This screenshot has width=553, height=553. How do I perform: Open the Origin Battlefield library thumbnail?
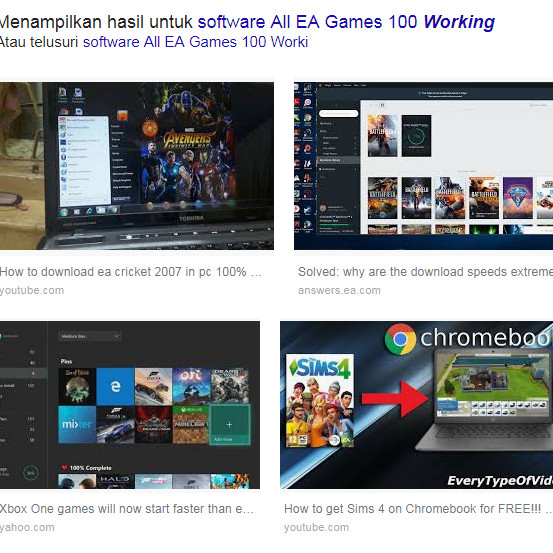click(423, 166)
